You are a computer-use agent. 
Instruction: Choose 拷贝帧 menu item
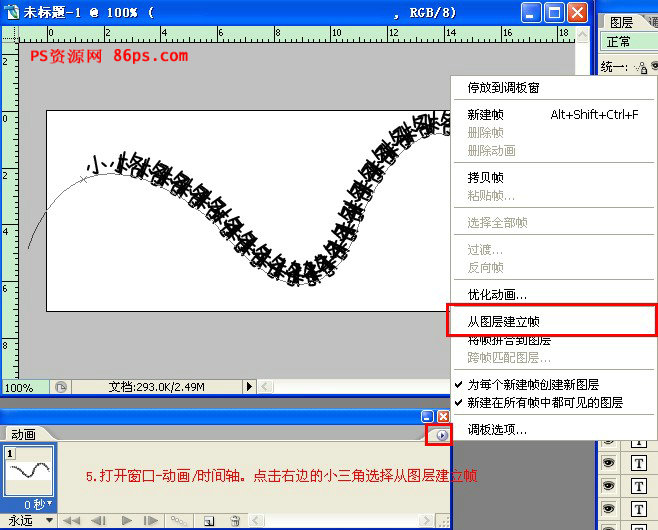coord(554,178)
